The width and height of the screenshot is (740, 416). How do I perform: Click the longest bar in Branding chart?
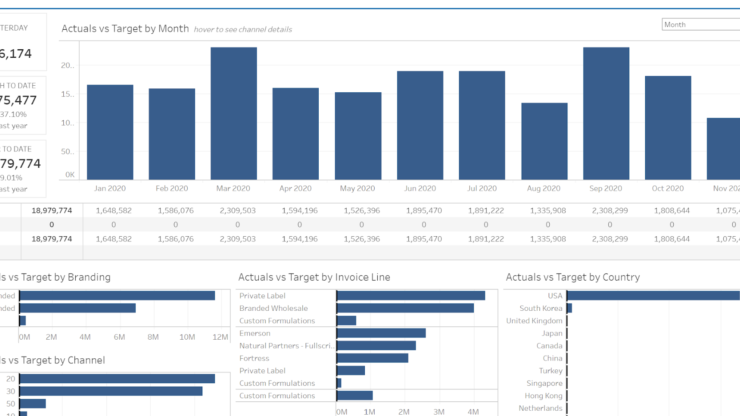click(117, 295)
